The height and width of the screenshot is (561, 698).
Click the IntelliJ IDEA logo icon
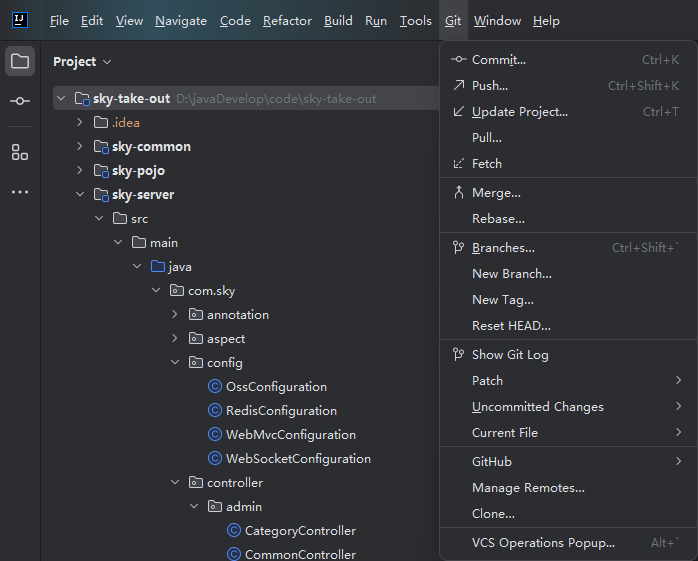point(20,20)
